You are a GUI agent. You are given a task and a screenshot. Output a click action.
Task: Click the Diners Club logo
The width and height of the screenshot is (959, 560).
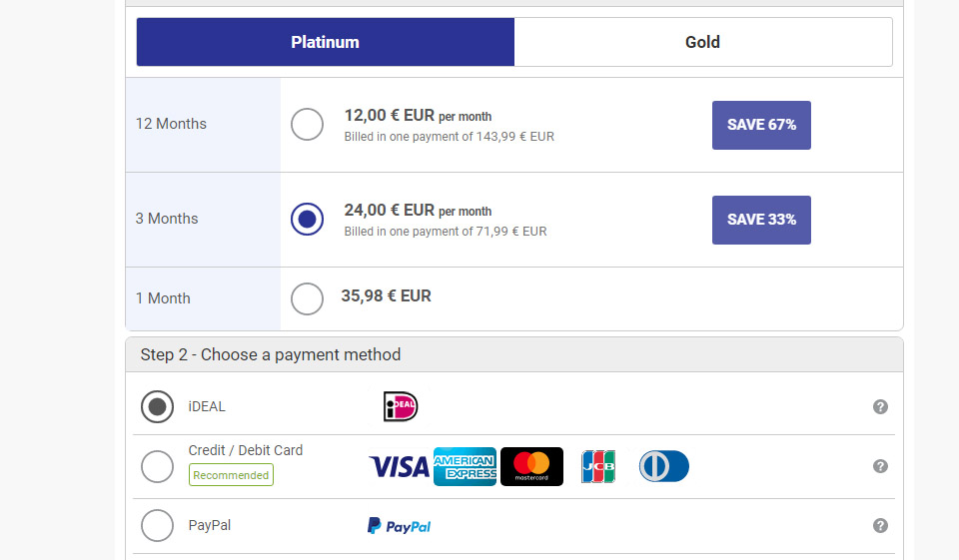[664, 466]
